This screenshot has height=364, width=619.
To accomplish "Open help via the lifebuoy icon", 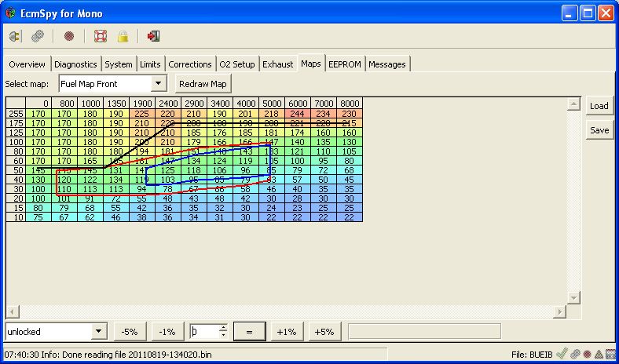I will (x=100, y=36).
